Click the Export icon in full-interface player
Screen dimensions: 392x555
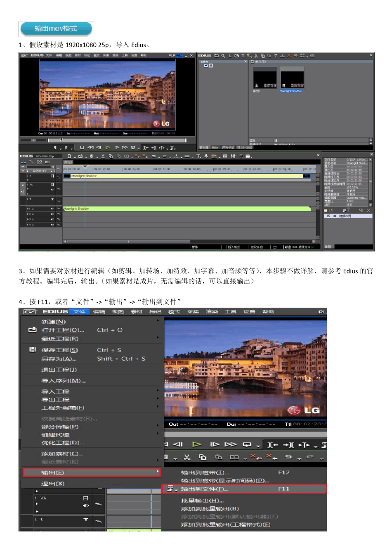(x=172, y=147)
